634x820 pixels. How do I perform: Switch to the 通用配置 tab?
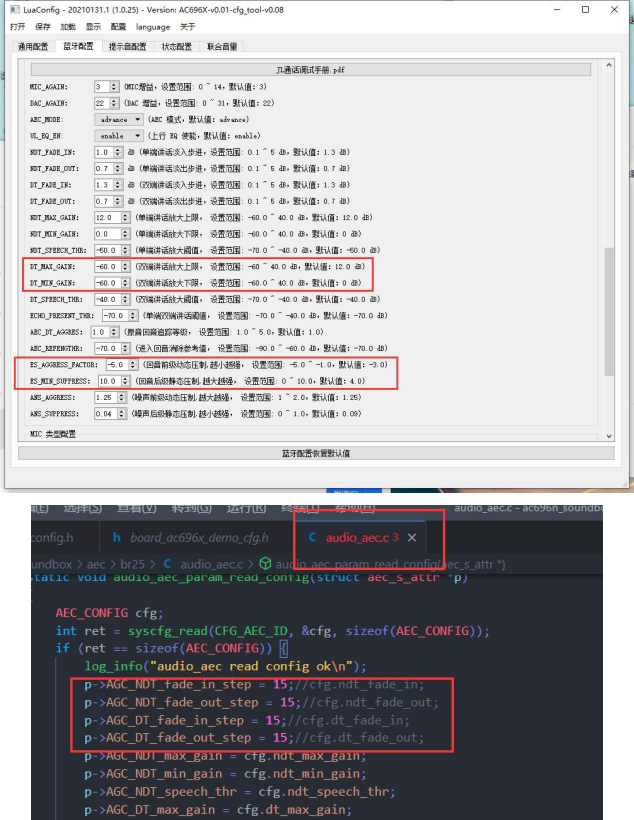33,47
